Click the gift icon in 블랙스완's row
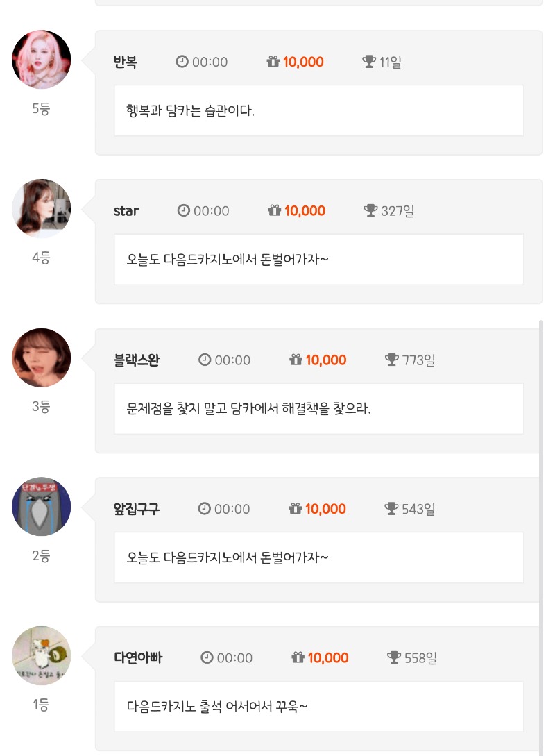The height and width of the screenshot is (756, 555). [296, 360]
